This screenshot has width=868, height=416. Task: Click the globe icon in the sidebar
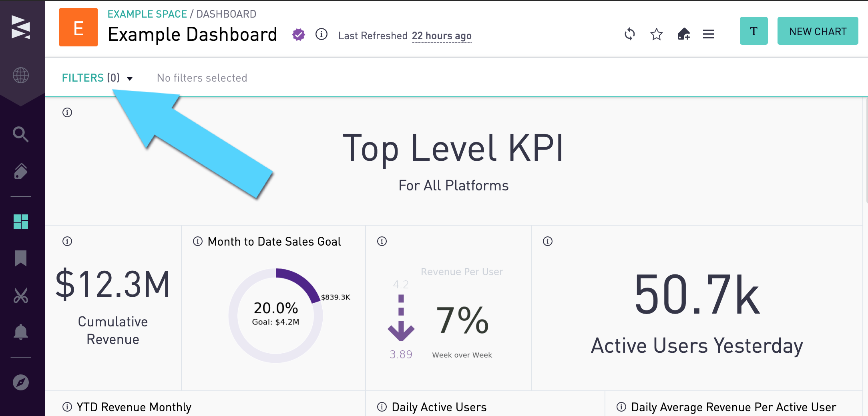(21, 75)
